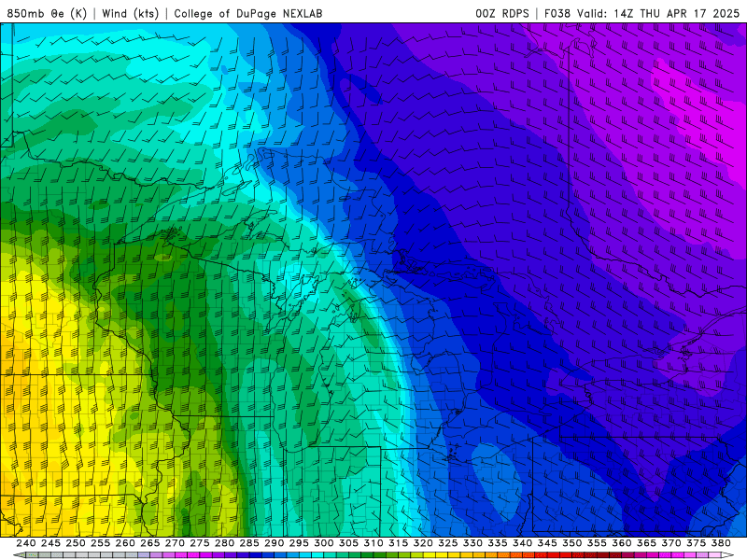Viewport: 747px width, 560px height.
Task: Click the 295 value on the color scale
Action: coord(299,543)
